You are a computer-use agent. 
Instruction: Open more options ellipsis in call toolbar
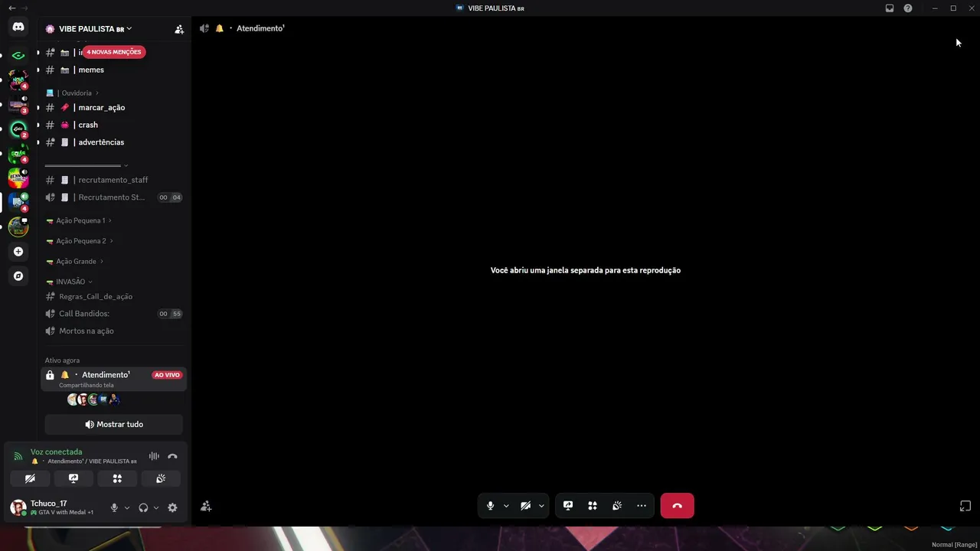642,506
